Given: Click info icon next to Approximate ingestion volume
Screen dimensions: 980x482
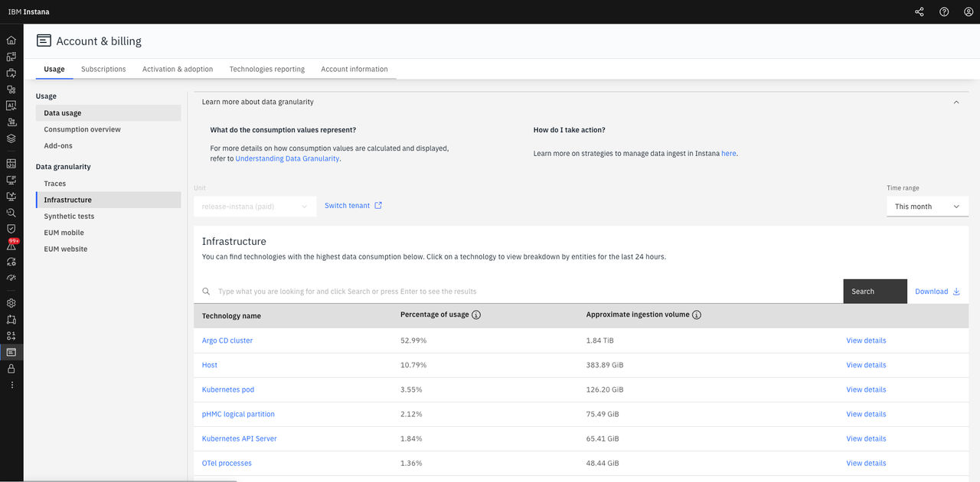Looking at the screenshot, I should coord(697,315).
